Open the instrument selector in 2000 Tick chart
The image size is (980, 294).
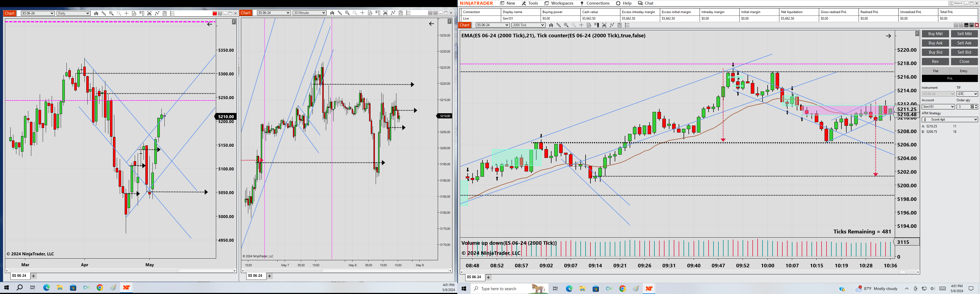pos(493,25)
